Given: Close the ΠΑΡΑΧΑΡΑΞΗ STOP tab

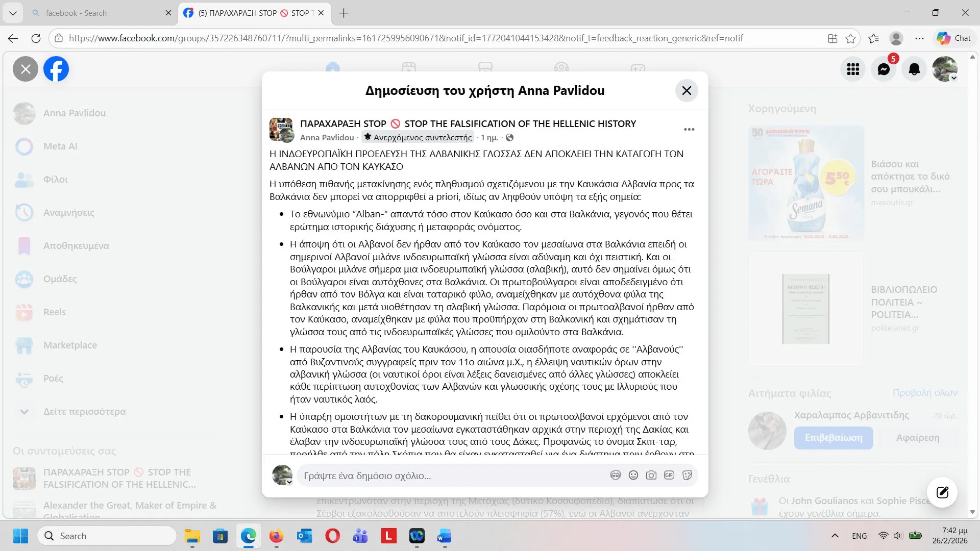Looking at the screenshot, I should point(321,13).
